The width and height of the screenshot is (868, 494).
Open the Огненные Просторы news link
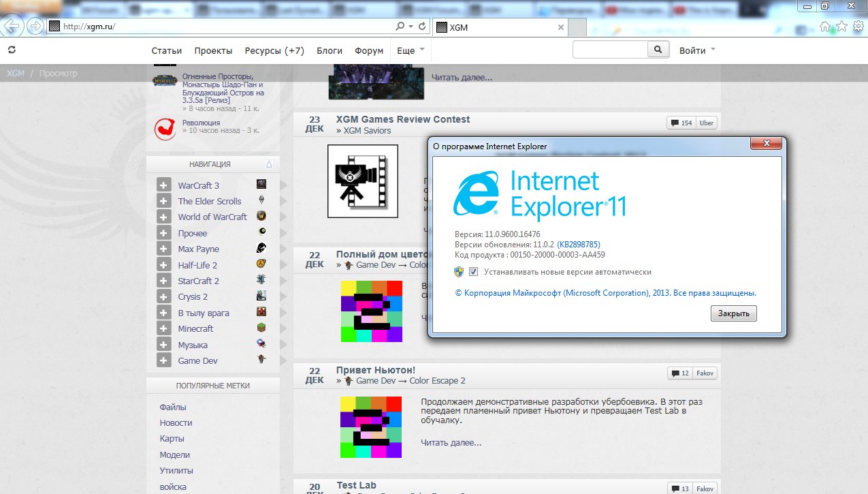coord(223,89)
